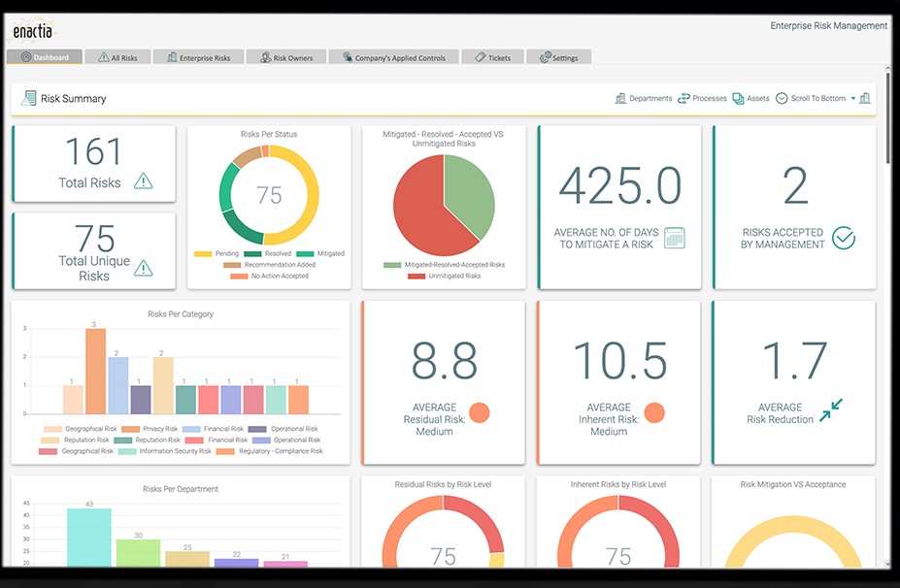
Task: Click the 1.7 Average Risk Reduction value
Action: coord(795,361)
